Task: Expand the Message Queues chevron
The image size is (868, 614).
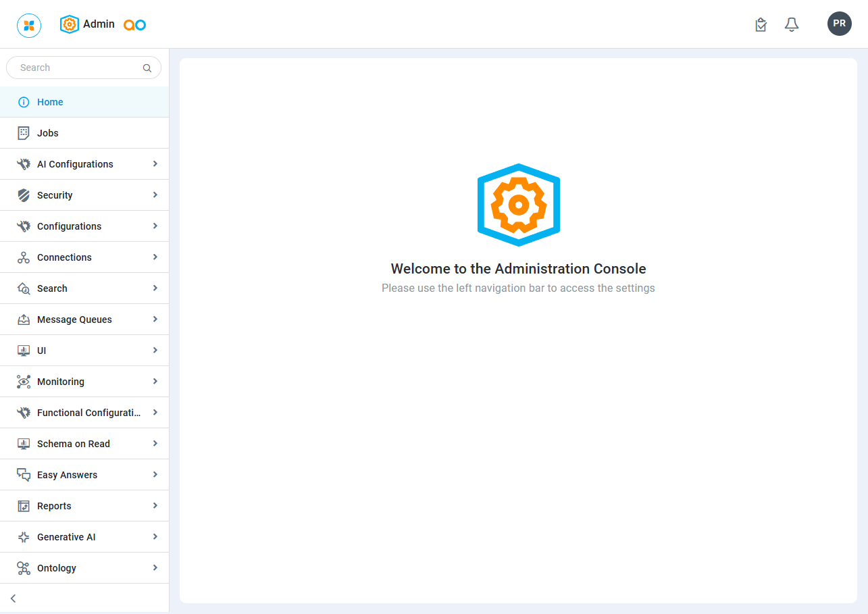Action: tap(155, 319)
